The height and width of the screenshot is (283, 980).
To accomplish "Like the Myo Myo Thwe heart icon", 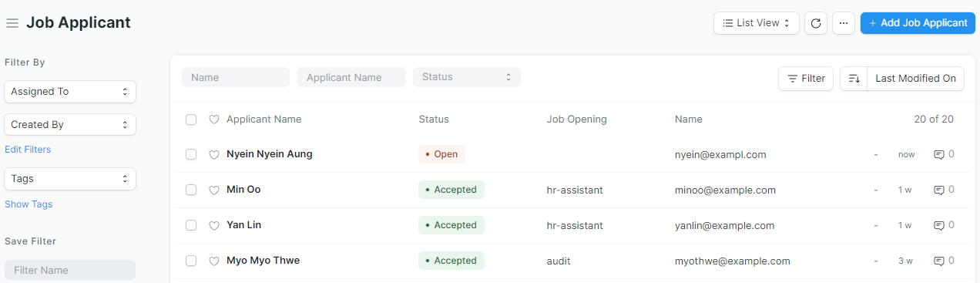I will (214, 261).
